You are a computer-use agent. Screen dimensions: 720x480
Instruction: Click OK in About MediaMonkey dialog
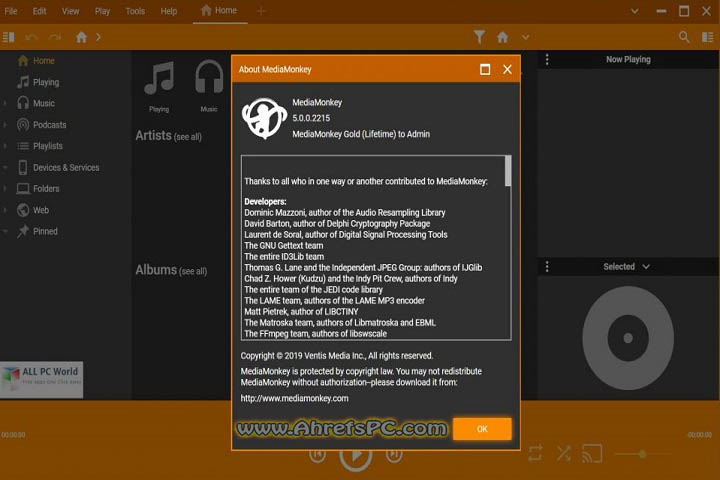pyautogui.click(x=482, y=429)
